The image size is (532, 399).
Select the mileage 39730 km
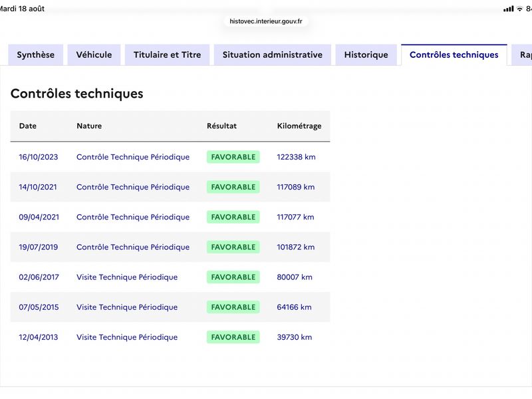tap(295, 337)
